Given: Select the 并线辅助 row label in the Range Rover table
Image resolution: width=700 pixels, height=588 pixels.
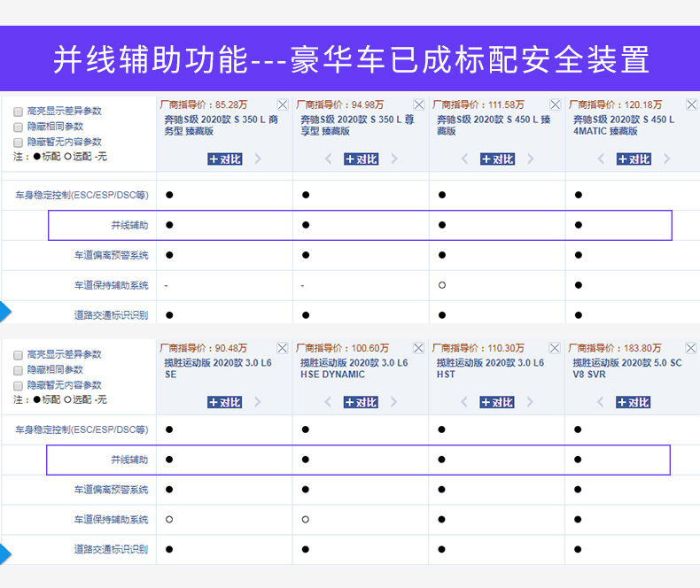Looking at the screenshot, I should [x=129, y=460].
